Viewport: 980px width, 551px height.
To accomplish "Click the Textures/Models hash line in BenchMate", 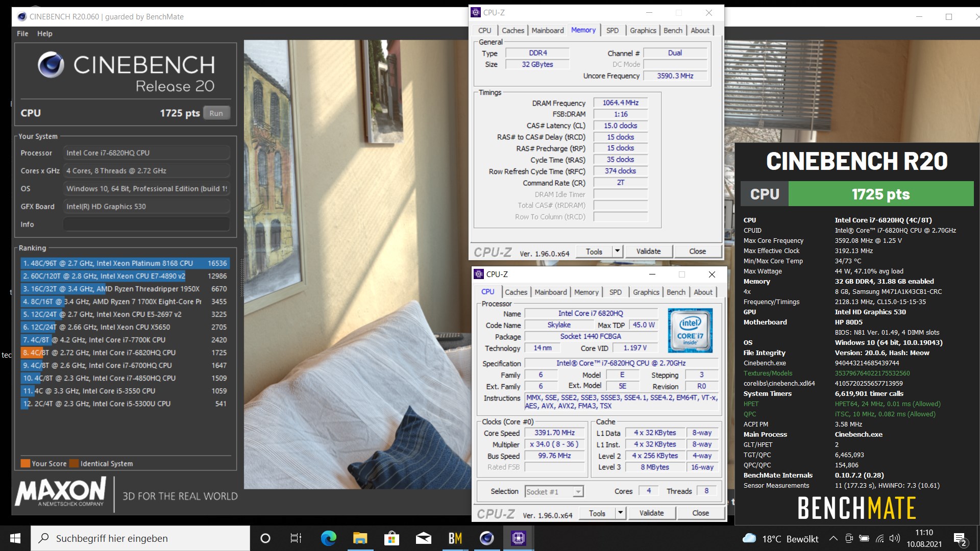I will [x=827, y=373].
